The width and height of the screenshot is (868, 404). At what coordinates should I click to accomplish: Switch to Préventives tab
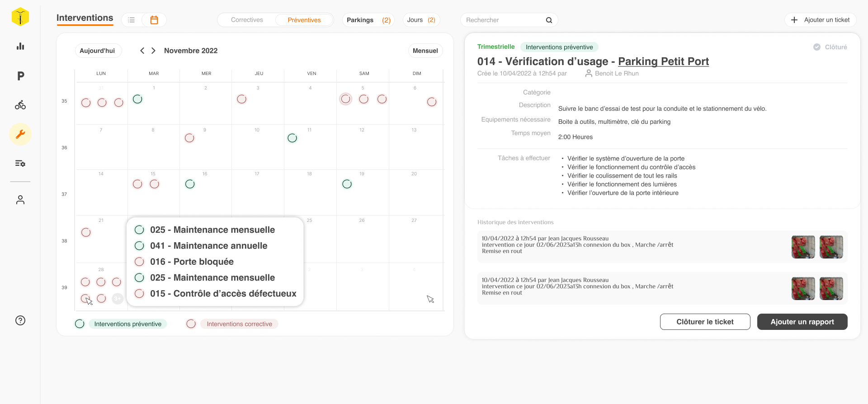pyautogui.click(x=304, y=20)
